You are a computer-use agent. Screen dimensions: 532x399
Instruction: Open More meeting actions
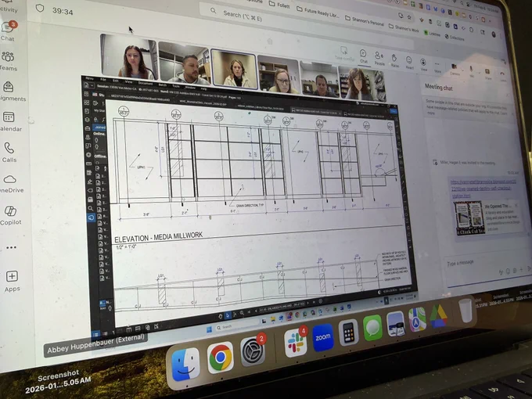pyautogui.click(x=437, y=66)
